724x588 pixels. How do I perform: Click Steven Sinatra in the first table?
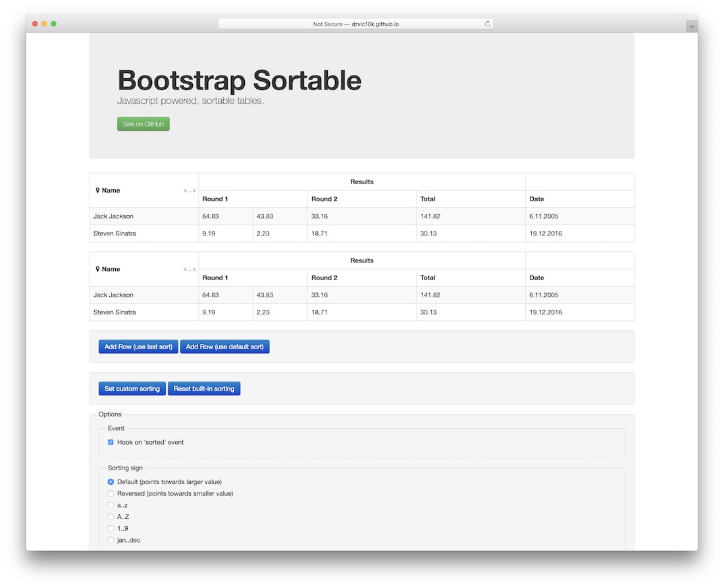point(115,233)
